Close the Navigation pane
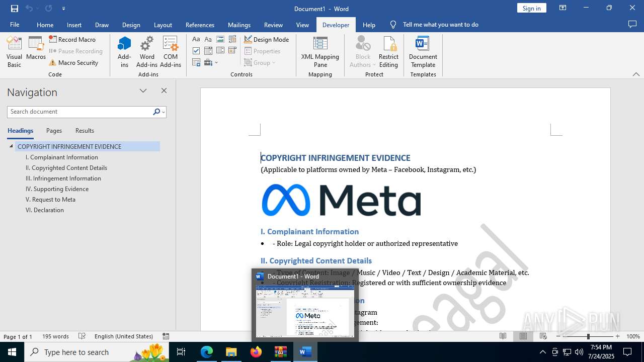The image size is (644, 362). point(164,91)
